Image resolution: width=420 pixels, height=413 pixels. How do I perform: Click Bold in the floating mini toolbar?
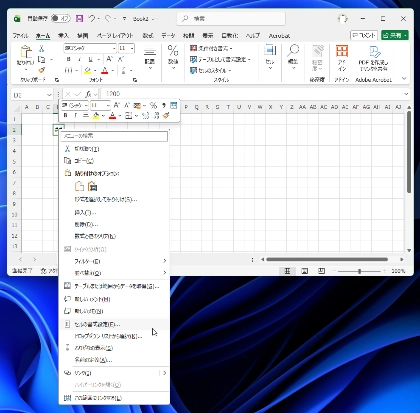click(x=65, y=115)
